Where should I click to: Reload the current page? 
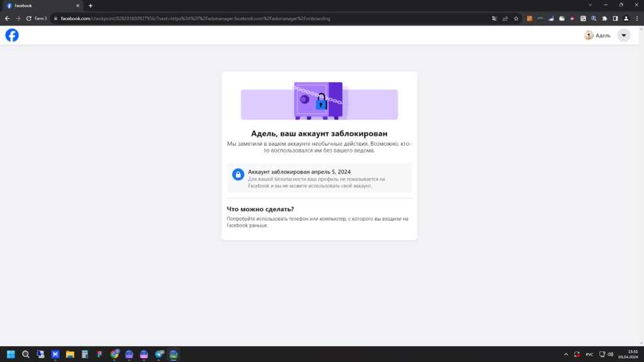(29, 18)
